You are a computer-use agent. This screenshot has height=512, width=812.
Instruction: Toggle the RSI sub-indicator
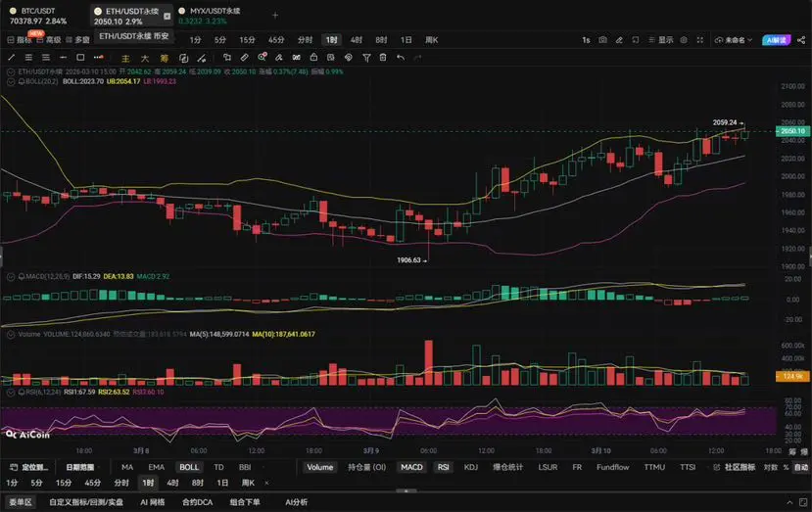[444, 467]
